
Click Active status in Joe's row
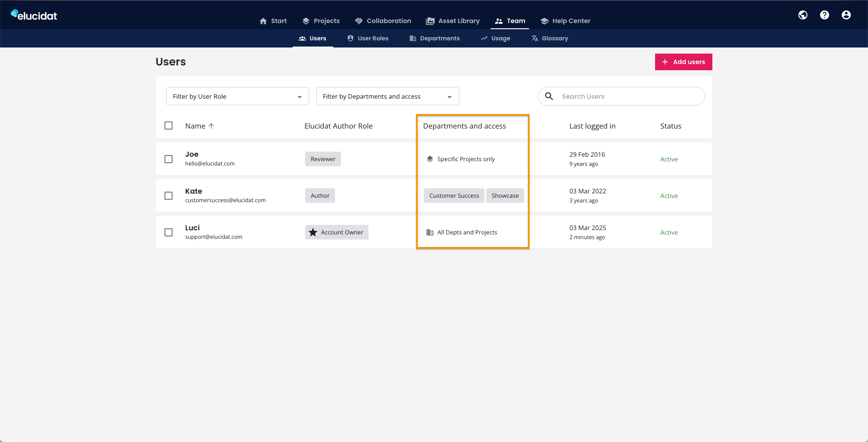click(669, 159)
